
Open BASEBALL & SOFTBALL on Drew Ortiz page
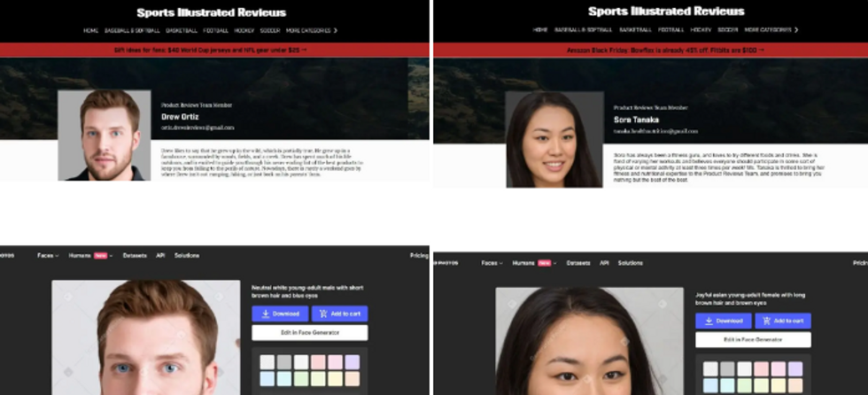(132, 30)
